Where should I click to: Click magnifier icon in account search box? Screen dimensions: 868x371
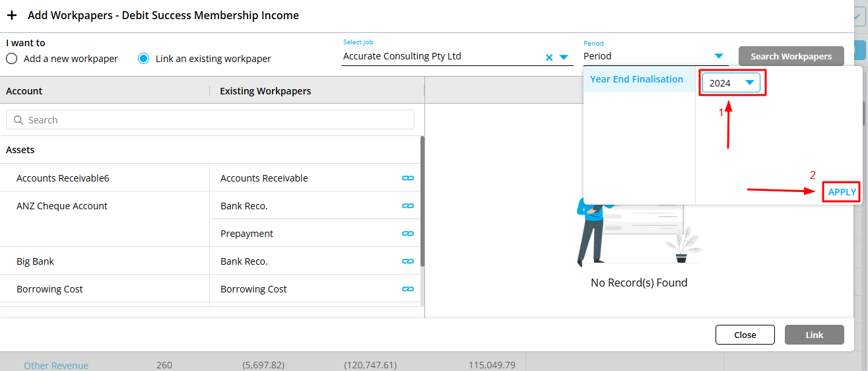coord(18,120)
